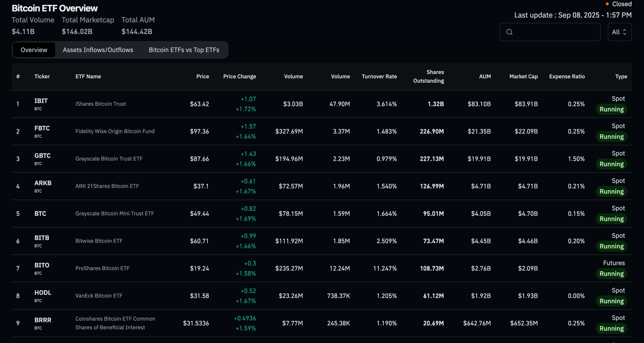
Task: Click the $642.76M AUM cell
Action: coord(477,323)
